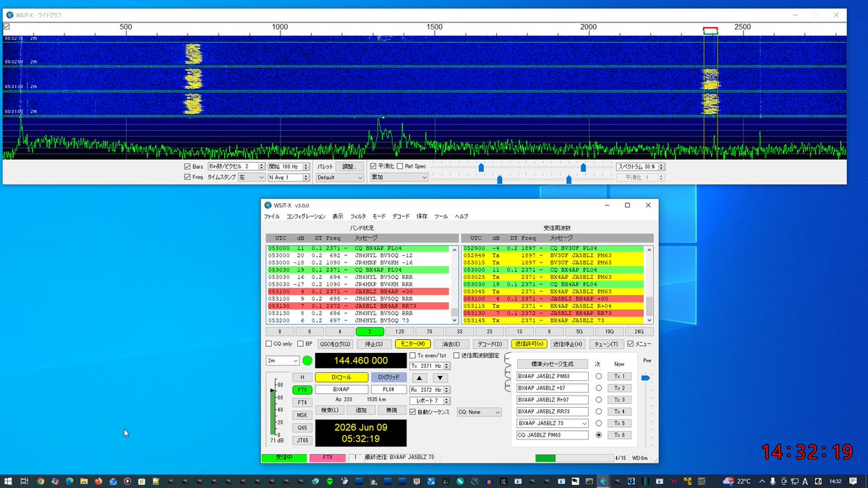Viewport: 868px width, 488px height.
Task: Click the QSOをログ(Q) button
Action: pos(336,344)
